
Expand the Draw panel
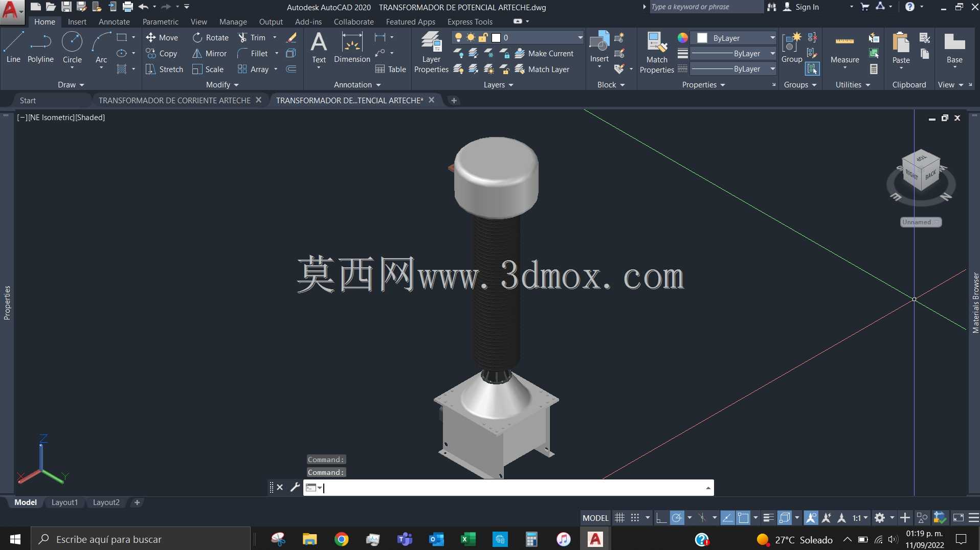(71, 84)
